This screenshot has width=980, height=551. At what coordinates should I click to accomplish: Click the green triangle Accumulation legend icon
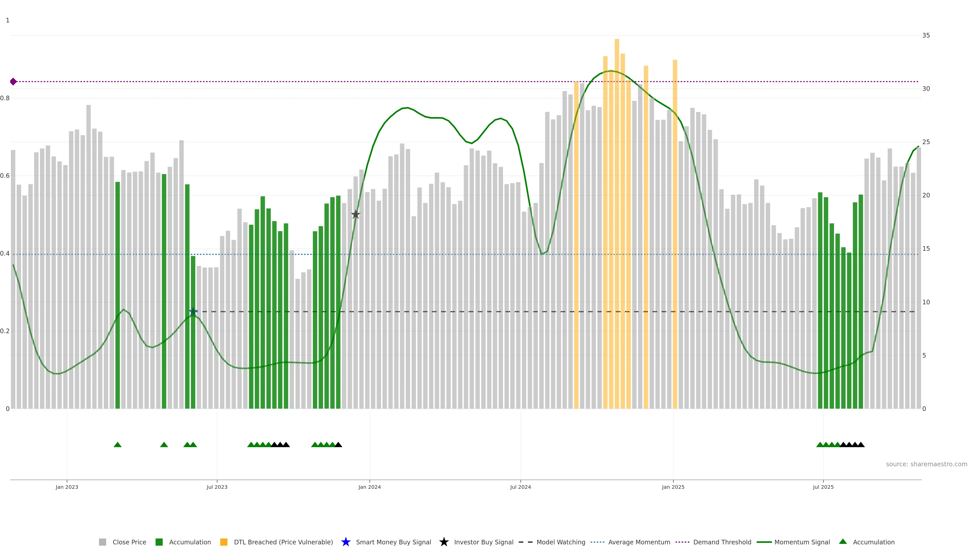point(843,542)
